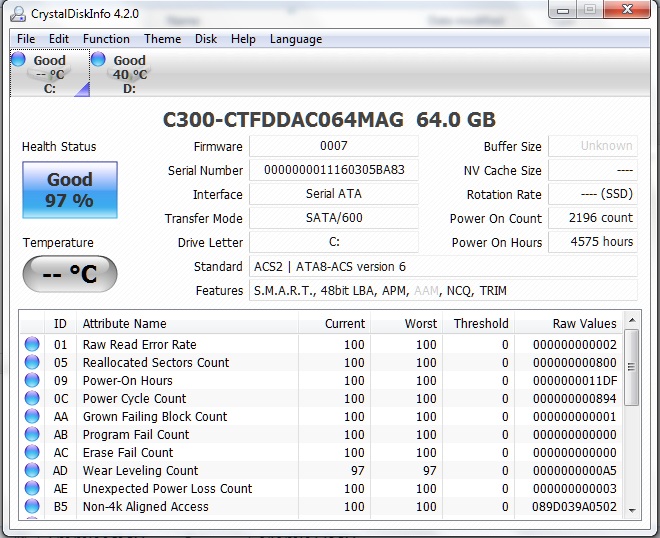The height and width of the screenshot is (538, 660).
Task: Click status orb of Program Fail Count
Action: tap(32, 434)
